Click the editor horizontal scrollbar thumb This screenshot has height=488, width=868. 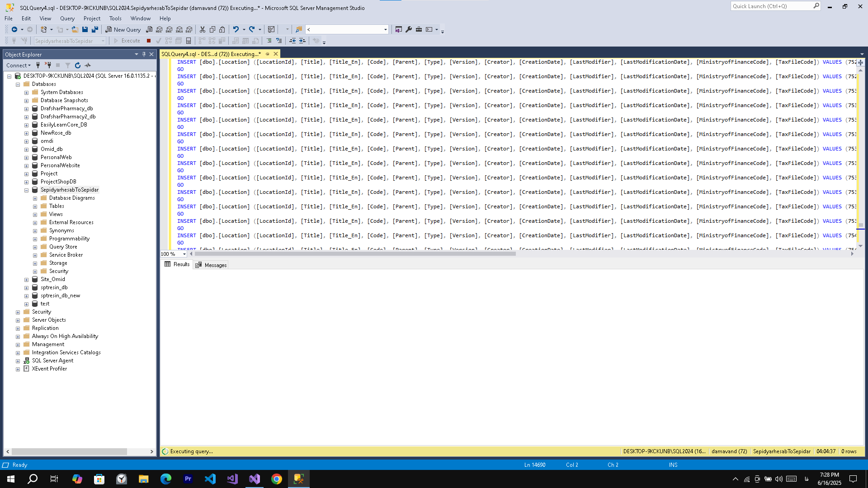coord(355,254)
